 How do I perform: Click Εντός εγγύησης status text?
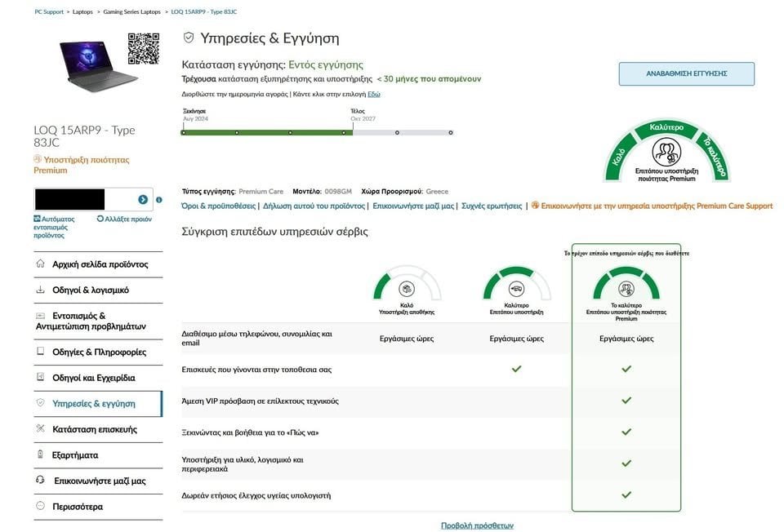[x=326, y=64]
